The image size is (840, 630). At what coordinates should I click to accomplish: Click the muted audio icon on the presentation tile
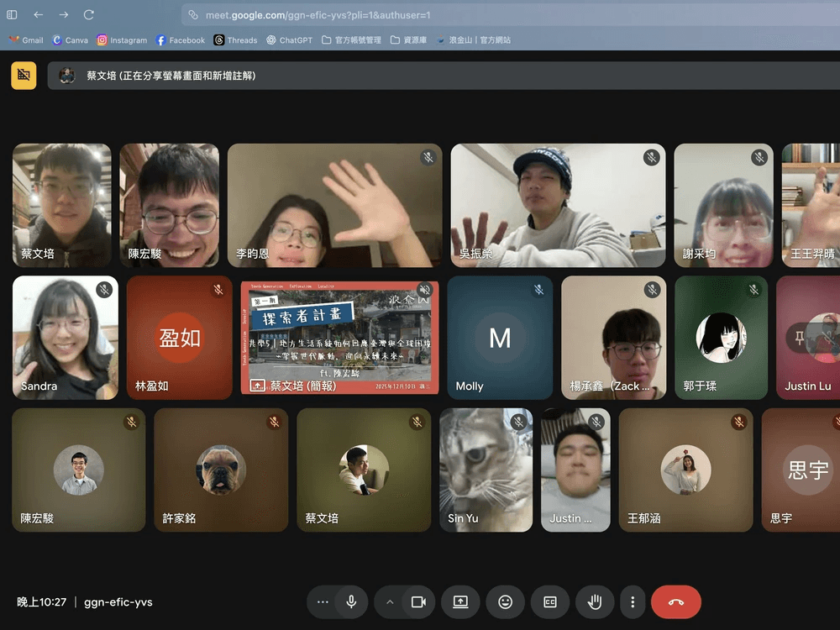[424, 290]
